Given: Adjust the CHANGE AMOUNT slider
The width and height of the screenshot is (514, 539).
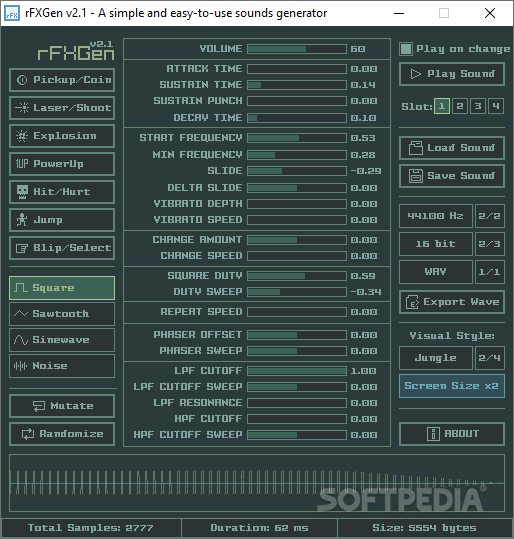Looking at the screenshot, I should tap(297, 240).
